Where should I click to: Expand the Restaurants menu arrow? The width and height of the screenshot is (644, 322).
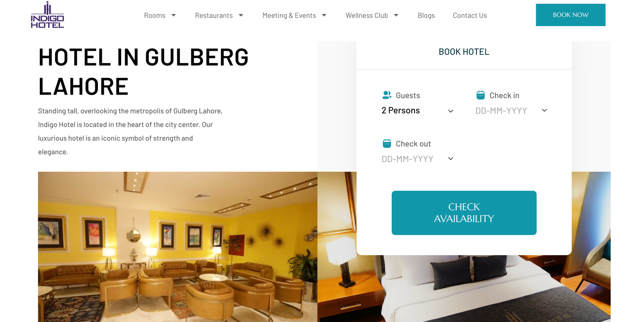[241, 15]
